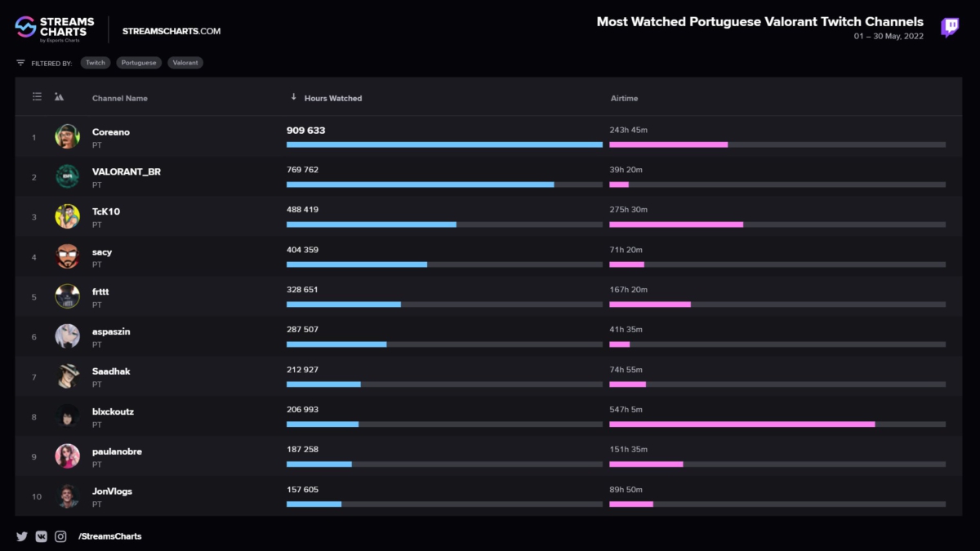This screenshot has height=551, width=980.
Task: Toggle the Portuguese filter tag
Action: coord(139,63)
